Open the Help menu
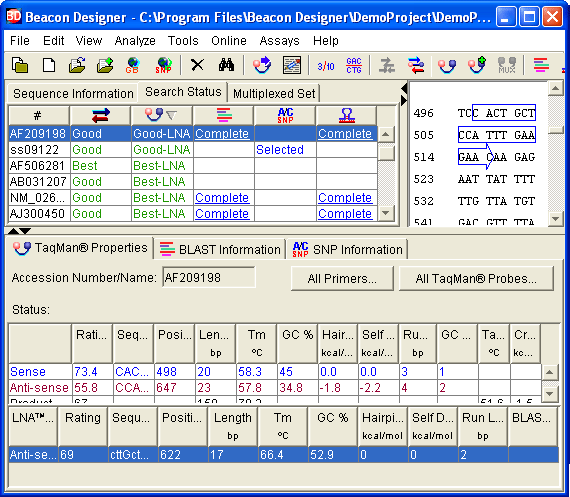This screenshot has width=570, height=497. (x=326, y=41)
